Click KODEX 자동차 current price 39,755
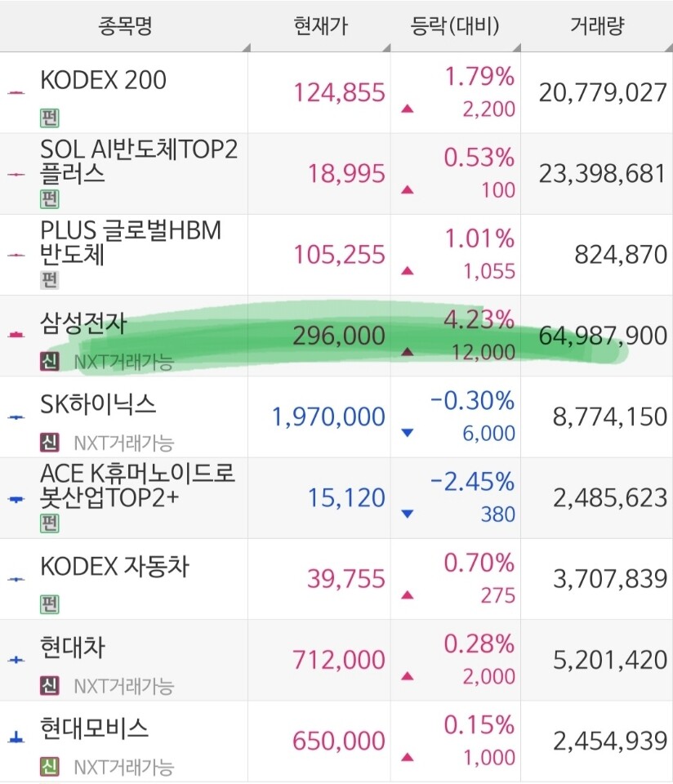Viewport: 673px width, 784px height. pos(346,579)
